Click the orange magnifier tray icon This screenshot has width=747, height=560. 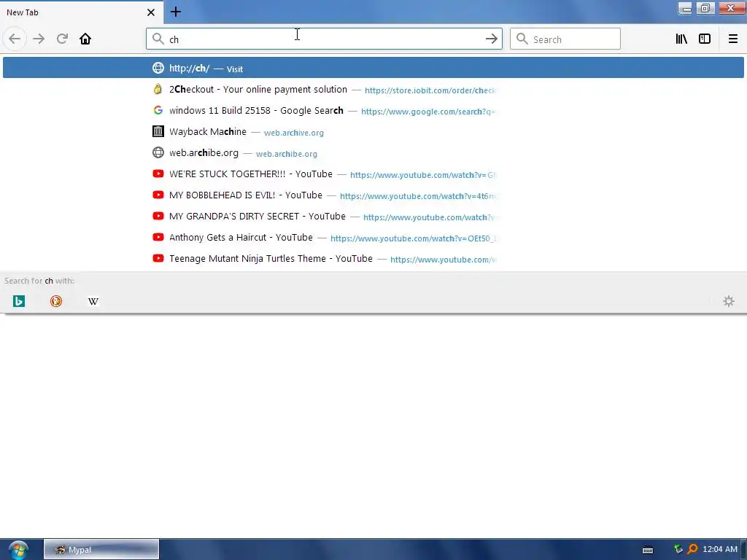[693, 549]
